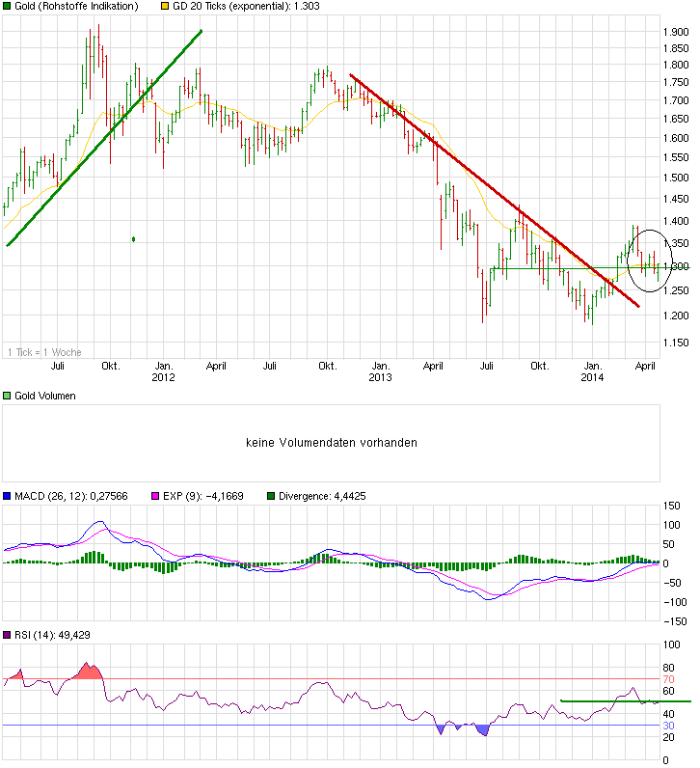700x768 pixels.
Task: Select the 'EXP (9): -4,1669' label
Action: tap(203, 496)
